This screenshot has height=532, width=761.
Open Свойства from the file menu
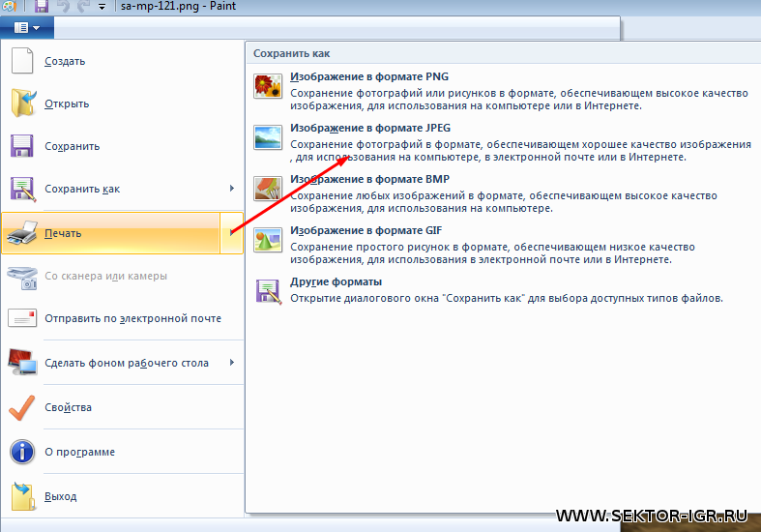pos(122,407)
